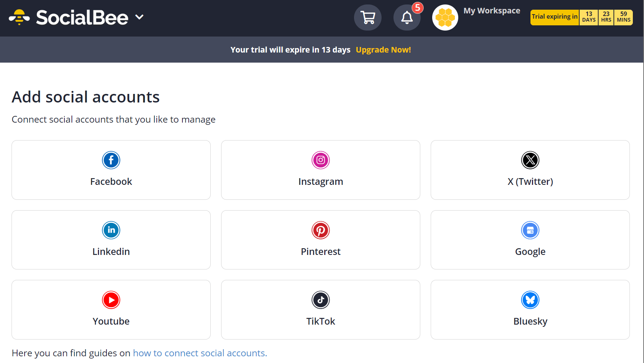Select the Linkedin card label
The width and height of the screenshot is (644, 363).
click(111, 252)
